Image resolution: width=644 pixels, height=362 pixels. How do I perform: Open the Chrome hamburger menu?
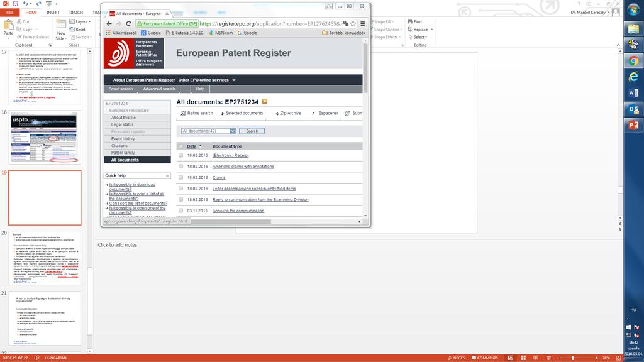tap(363, 23)
